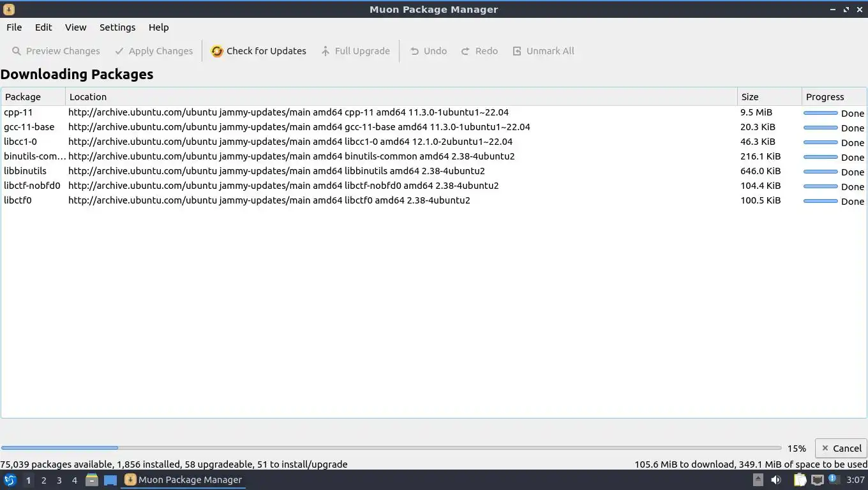
Task: Open the Settings menu
Action: point(117,27)
